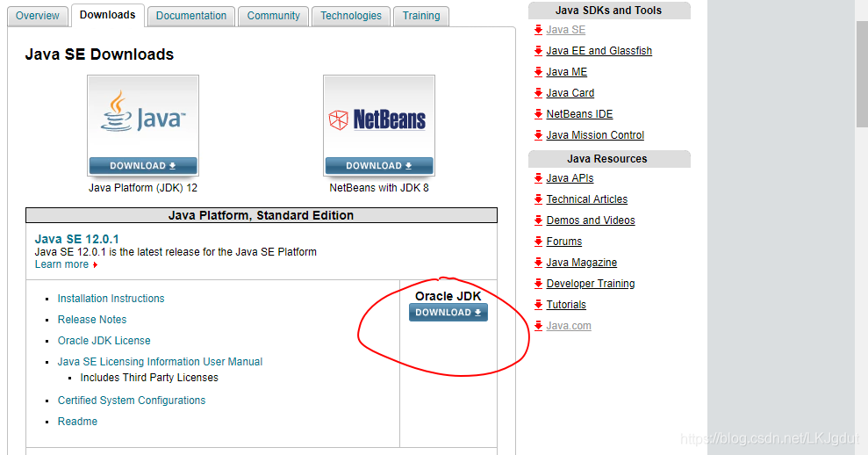
Task: Click the Java SE 12.0.1 heading link
Action: click(x=77, y=240)
